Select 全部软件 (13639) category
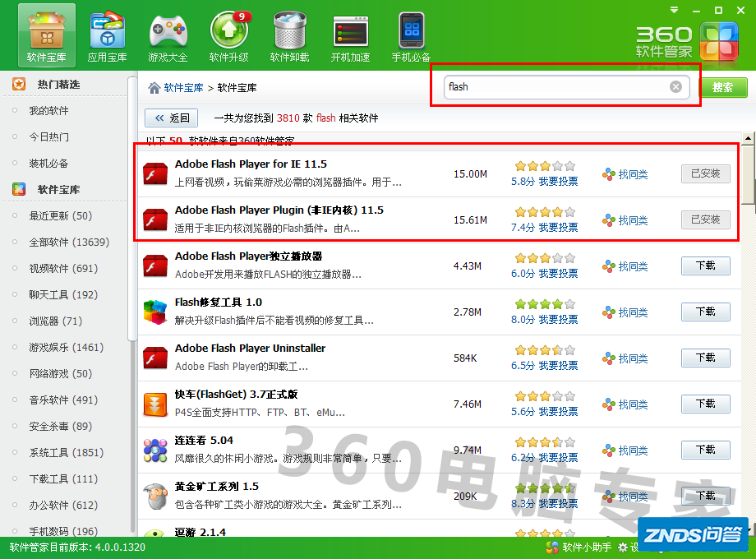The height and width of the screenshot is (559, 756). point(69,243)
